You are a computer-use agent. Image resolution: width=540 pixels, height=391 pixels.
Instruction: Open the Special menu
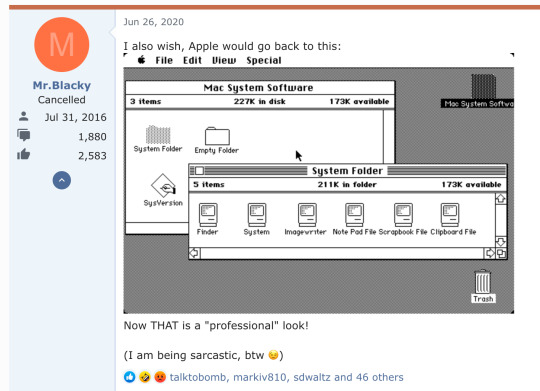click(264, 61)
